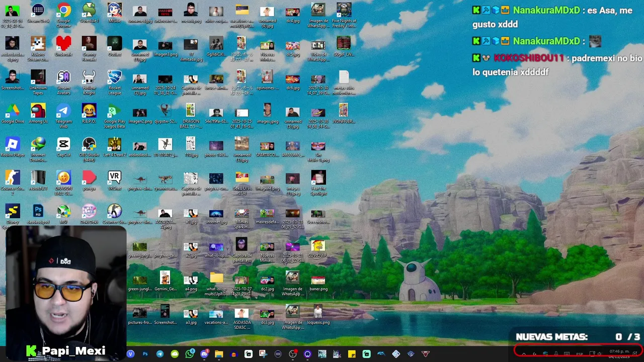Select the Stream Avatars shortcut

(x=63, y=82)
